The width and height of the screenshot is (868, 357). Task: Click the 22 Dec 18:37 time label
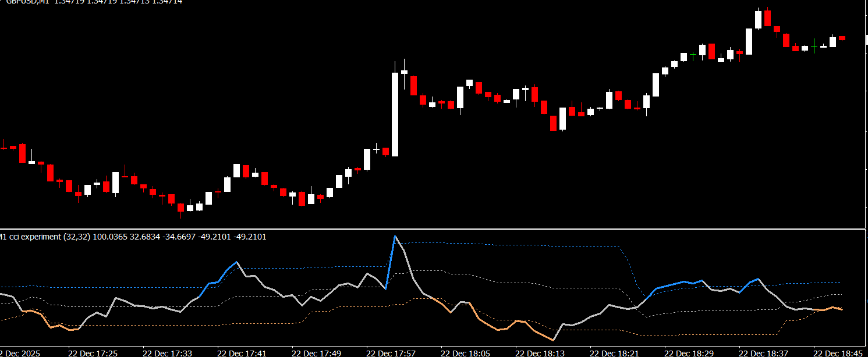(x=764, y=352)
